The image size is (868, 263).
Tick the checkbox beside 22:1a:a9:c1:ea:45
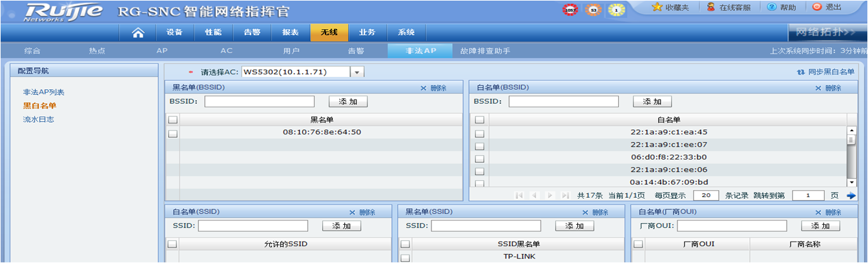tap(479, 133)
